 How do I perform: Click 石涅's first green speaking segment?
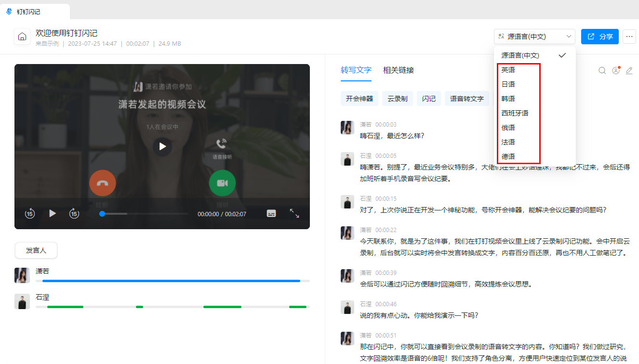click(x=65, y=307)
